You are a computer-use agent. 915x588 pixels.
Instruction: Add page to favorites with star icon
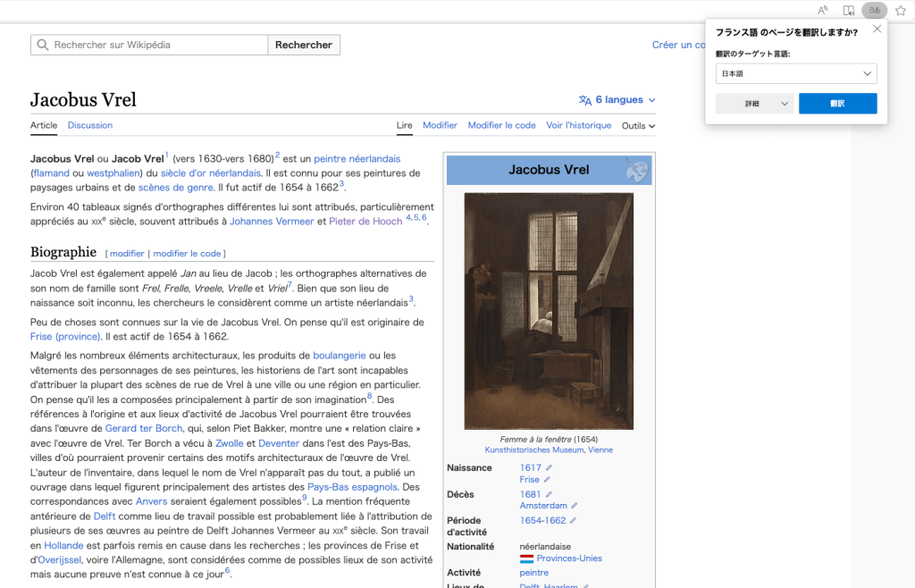click(x=901, y=11)
